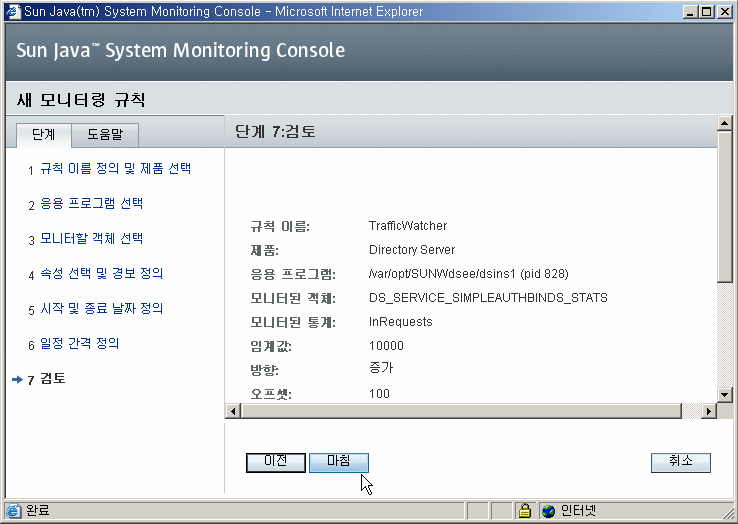This screenshot has height=524, width=738.
Task: Click the 인터넷 zone label
Action: point(578,511)
